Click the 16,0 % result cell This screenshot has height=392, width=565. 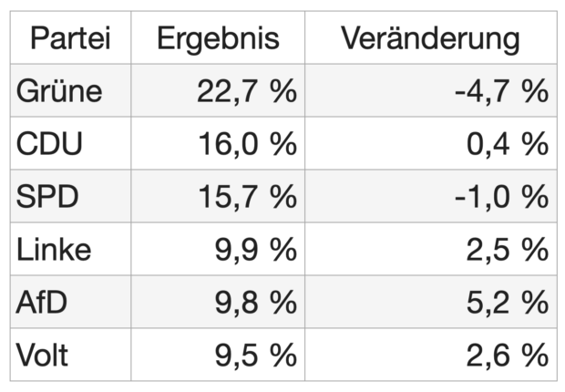pos(246,144)
